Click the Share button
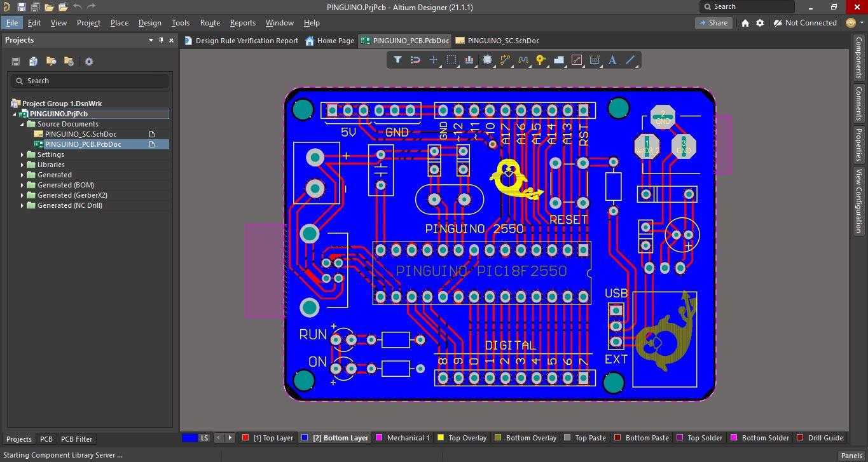The width and height of the screenshot is (868, 462). (713, 23)
